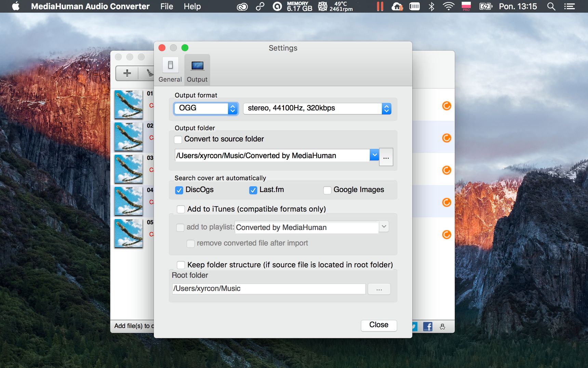Click the orange pause bars menu bar icon
Viewport: 588px width, 368px height.
pyautogui.click(x=380, y=6)
